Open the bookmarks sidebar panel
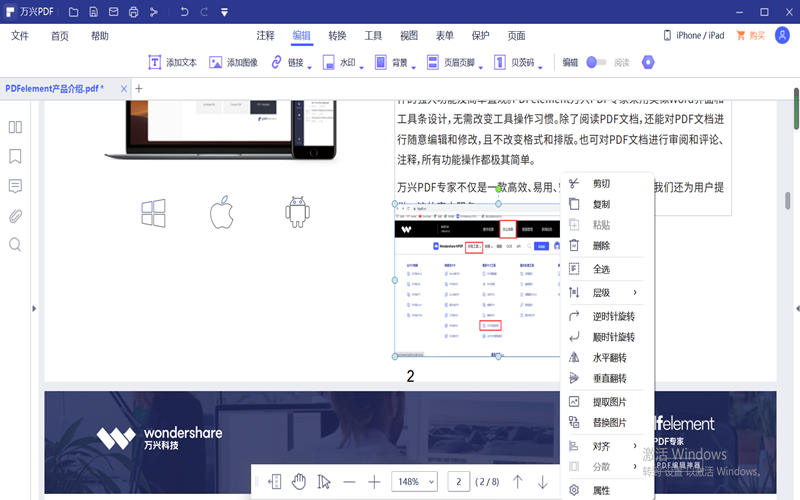This screenshot has width=800, height=500. 15,157
